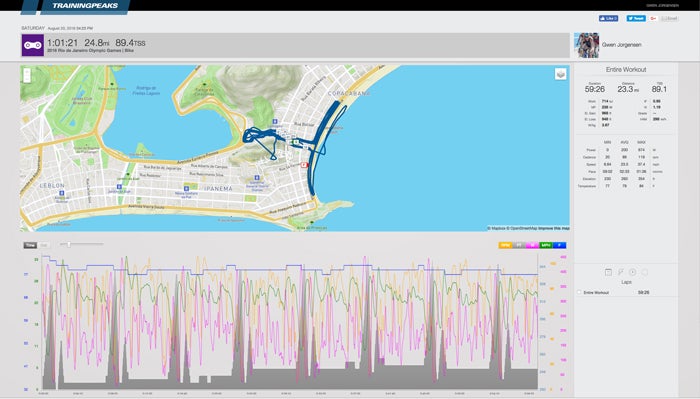
Task: Select the clock icon above Laps
Action: click(x=633, y=272)
